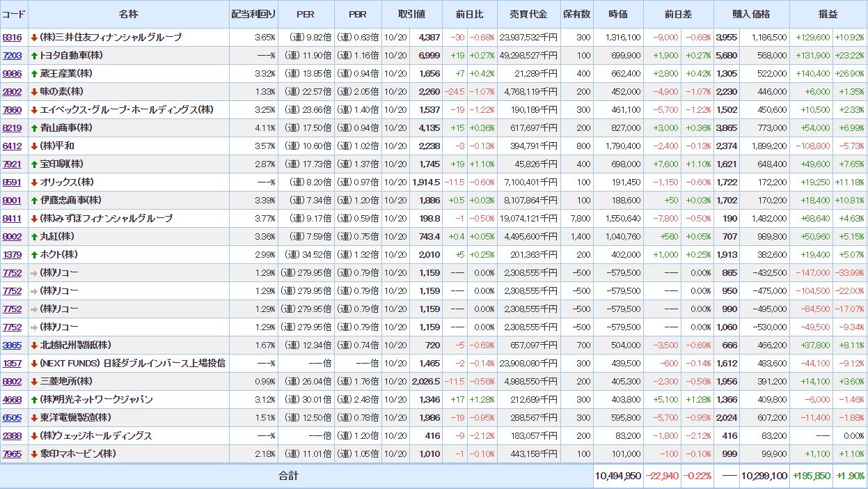The image size is (868, 489).
Task: Open stock code 1357 link
Action: click(12, 364)
